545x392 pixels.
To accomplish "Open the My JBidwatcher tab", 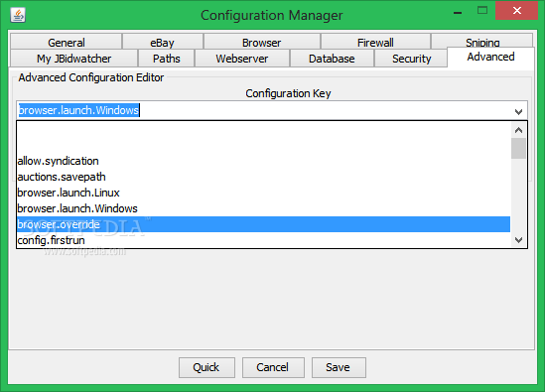I will click(x=73, y=58).
